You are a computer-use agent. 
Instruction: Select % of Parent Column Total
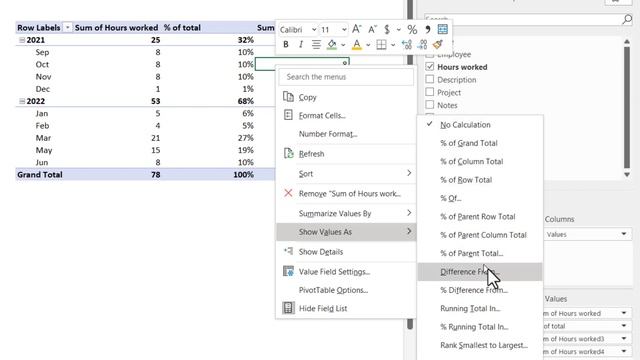pyautogui.click(x=480, y=235)
